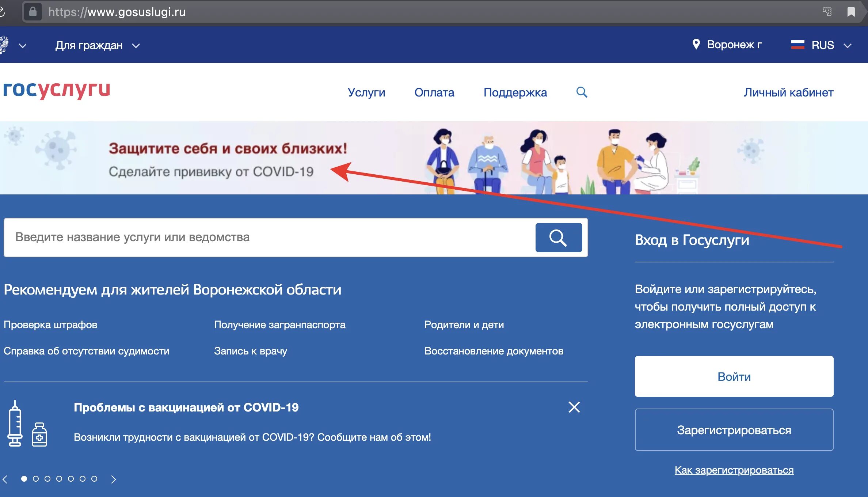Click the Войти button
Screen dimensions: 868x497
pos(734,376)
